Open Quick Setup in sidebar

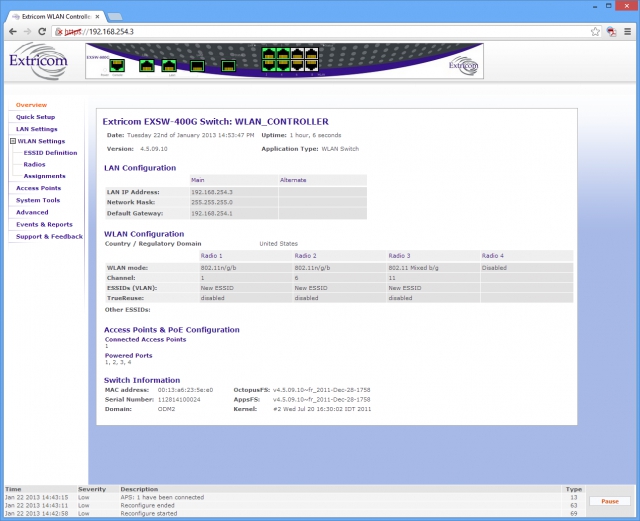click(36, 117)
